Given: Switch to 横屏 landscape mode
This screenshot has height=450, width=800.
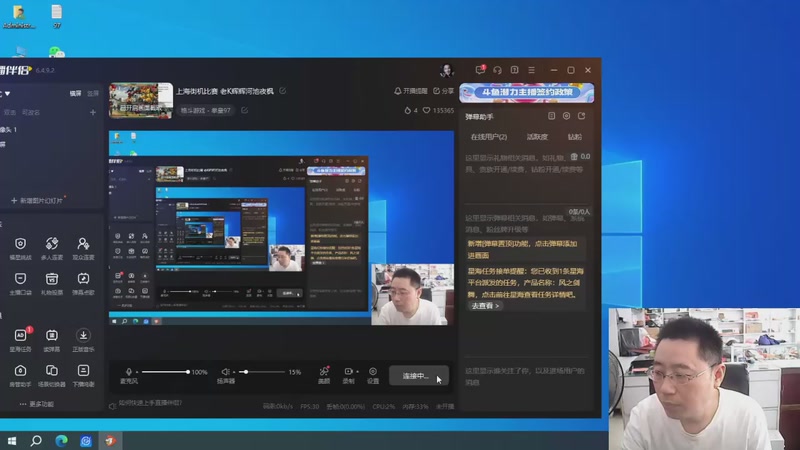Looking at the screenshot, I should click(x=75, y=93).
